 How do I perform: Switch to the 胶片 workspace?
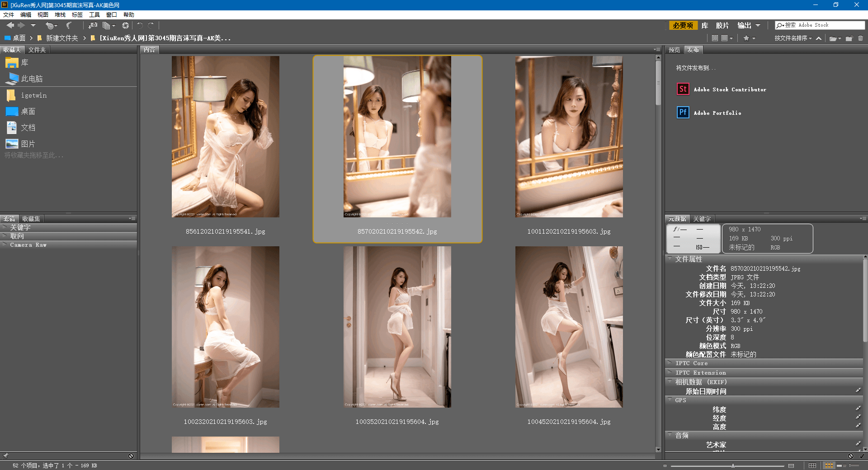pyautogui.click(x=722, y=25)
